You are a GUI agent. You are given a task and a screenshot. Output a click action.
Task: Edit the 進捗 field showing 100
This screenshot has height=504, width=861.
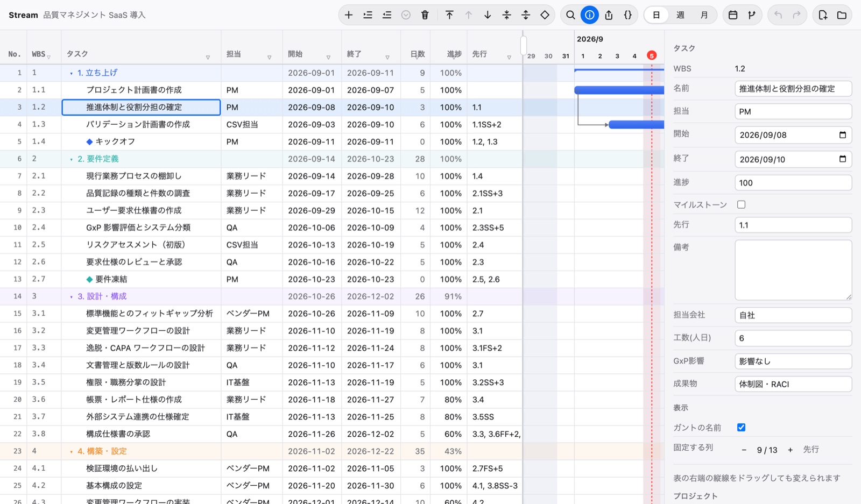pos(793,182)
